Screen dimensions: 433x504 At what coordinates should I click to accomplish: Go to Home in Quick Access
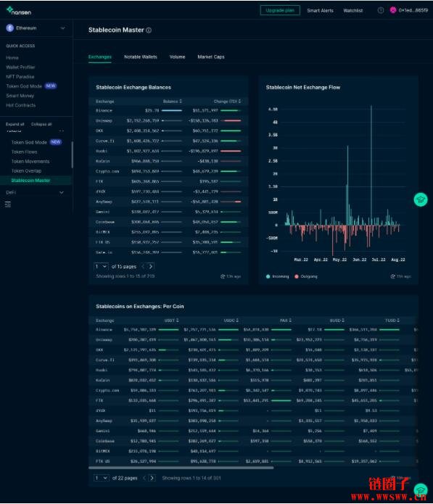point(12,58)
